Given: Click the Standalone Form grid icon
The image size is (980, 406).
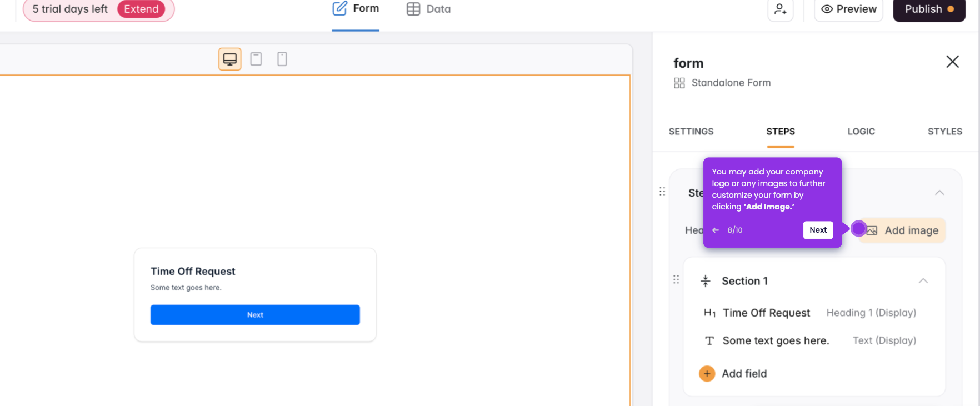Looking at the screenshot, I should coord(679,83).
